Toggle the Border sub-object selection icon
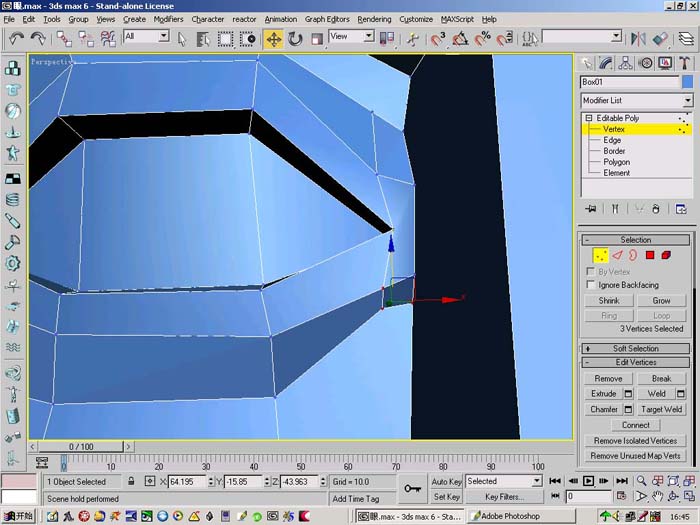The width and height of the screenshot is (700, 525). [633, 255]
